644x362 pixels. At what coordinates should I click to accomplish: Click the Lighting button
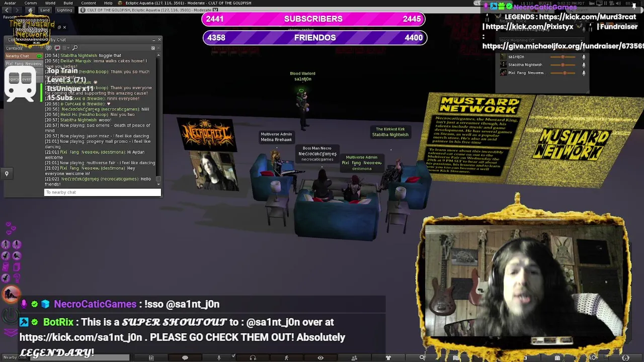pos(64,10)
